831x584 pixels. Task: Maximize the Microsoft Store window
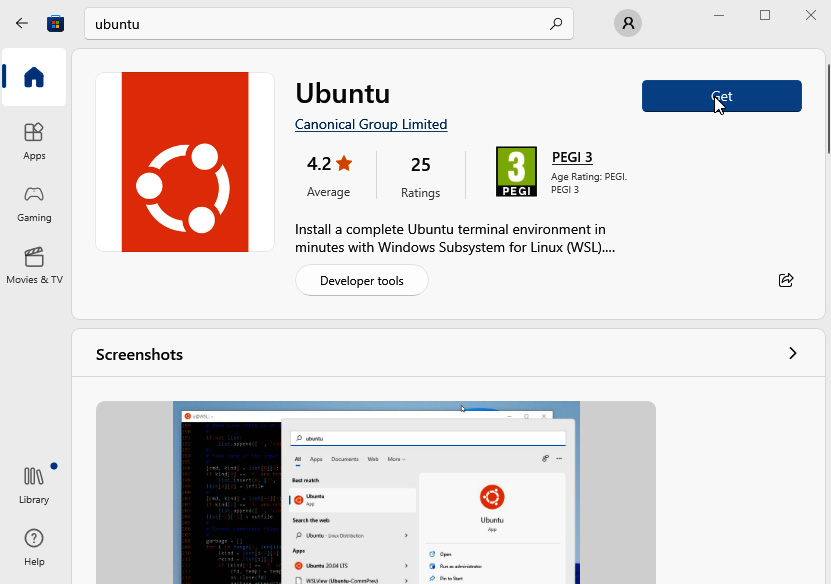click(x=765, y=15)
